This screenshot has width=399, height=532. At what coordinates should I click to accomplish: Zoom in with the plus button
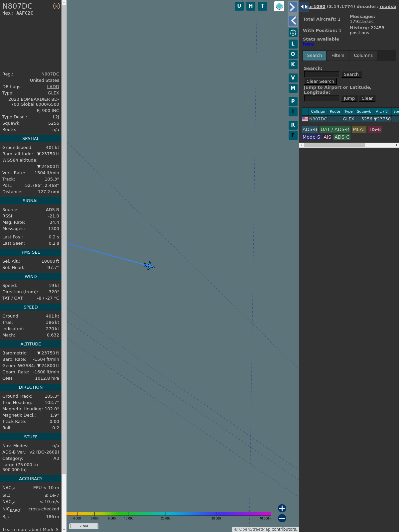tap(282, 508)
